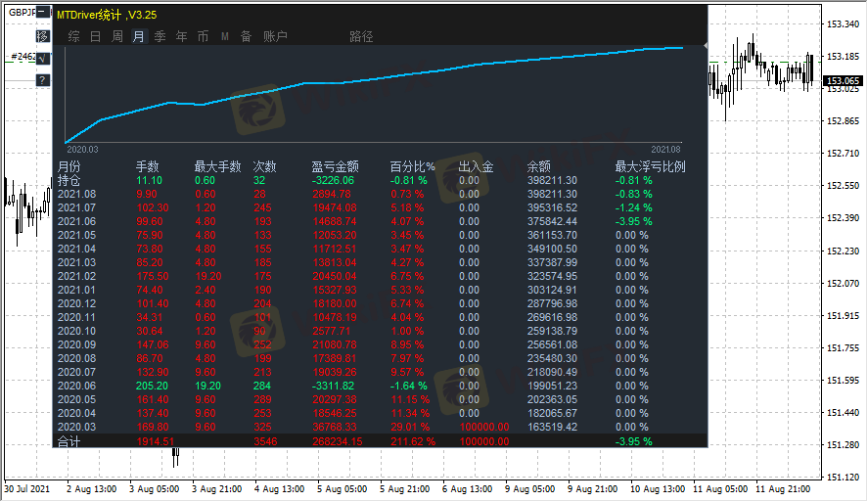Click the 合计 total row
Screen dimensions: 868x502
pyautogui.click(x=69, y=441)
